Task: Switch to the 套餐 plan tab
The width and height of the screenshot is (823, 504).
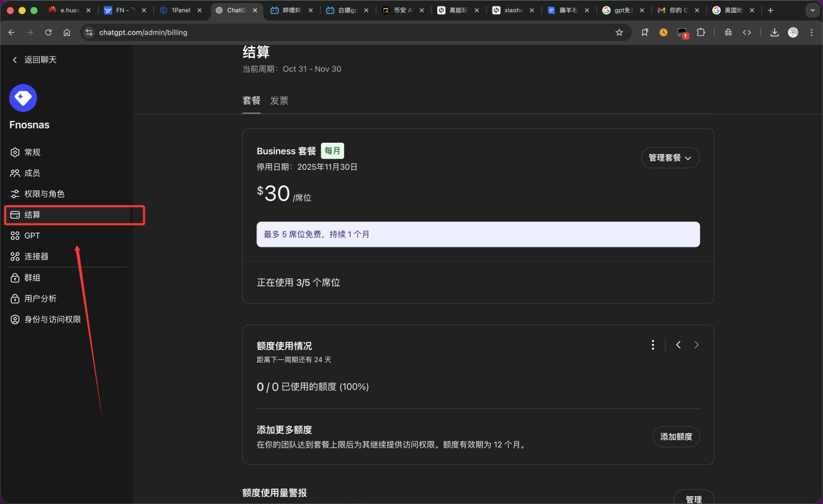Action: coord(251,100)
